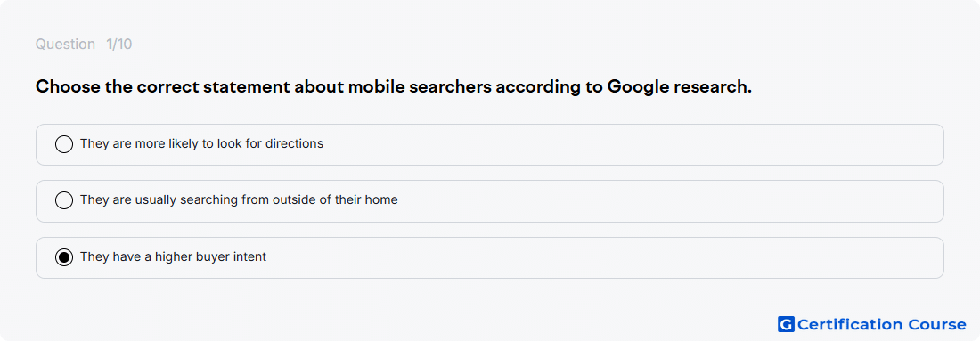Click the 'Question' label at top
This screenshot has width=980, height=341.
(65, 45)
